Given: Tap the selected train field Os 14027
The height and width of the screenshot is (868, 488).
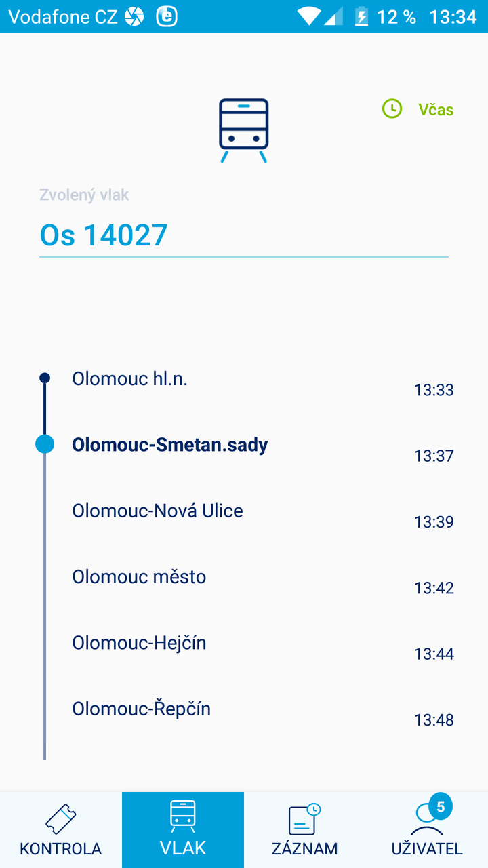Looking at the screenshot, I should click(244, 235).
